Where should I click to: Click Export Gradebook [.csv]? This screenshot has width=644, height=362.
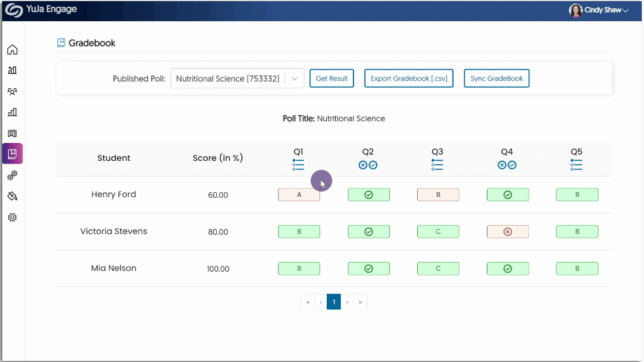pos(409,78)
